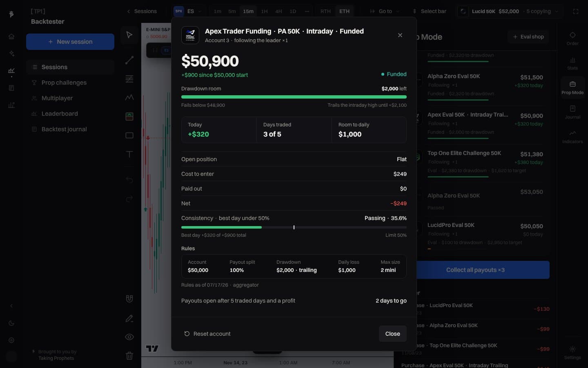588x368 pixels.
Task: Open the Leaderboard menu item
Action: [x=70, y=114]
